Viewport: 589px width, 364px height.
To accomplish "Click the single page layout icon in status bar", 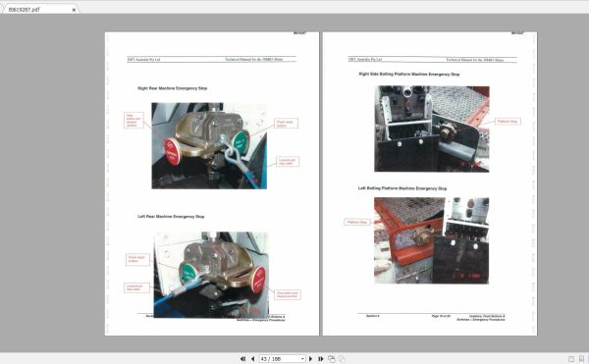I will (571, 359).
